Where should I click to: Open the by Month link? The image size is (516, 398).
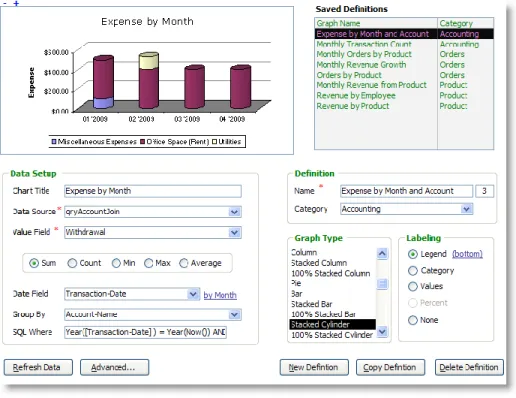[x=220, y=295]
